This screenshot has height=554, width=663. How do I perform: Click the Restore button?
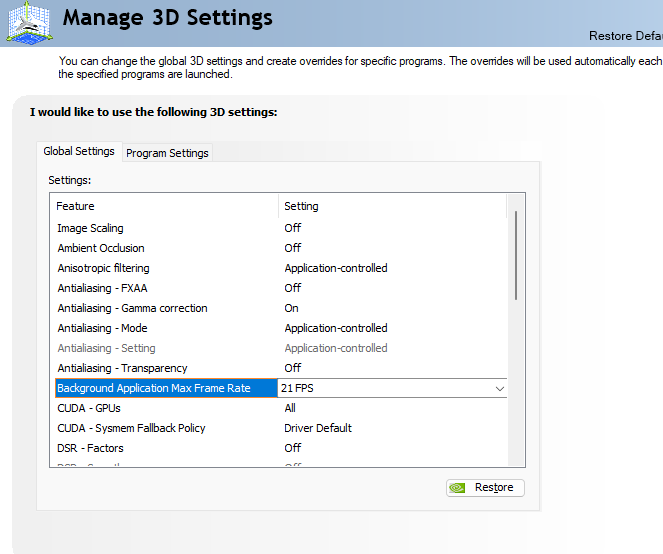pyautogui.click(x=485, y=488)
